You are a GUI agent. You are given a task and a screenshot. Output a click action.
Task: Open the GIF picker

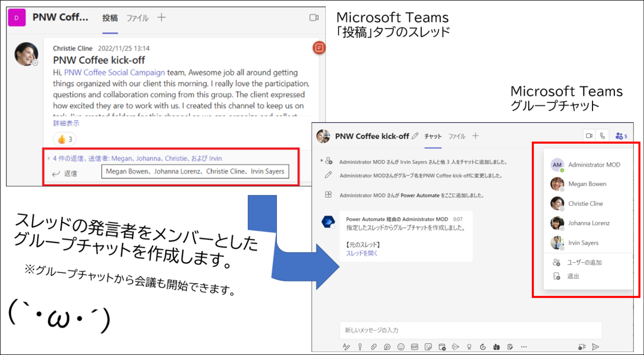coord(414,347)
